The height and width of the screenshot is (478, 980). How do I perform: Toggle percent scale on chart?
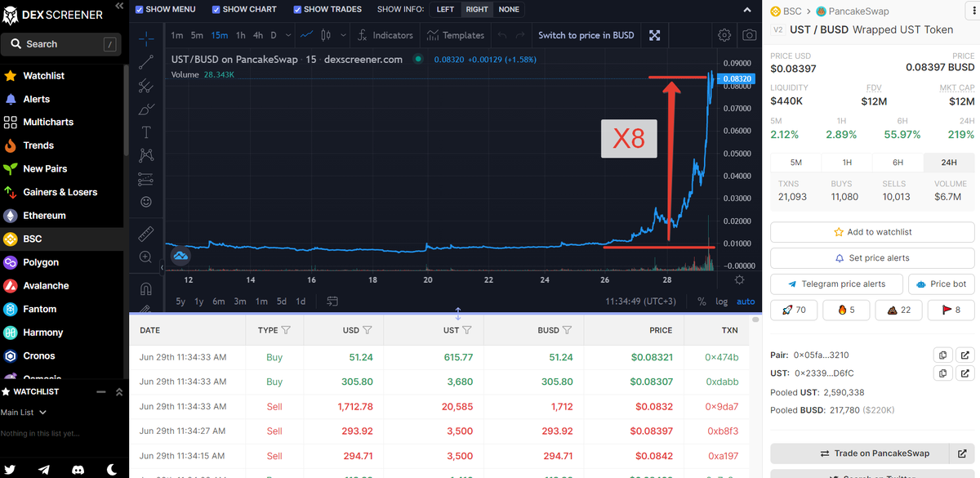tap(702, 302)
